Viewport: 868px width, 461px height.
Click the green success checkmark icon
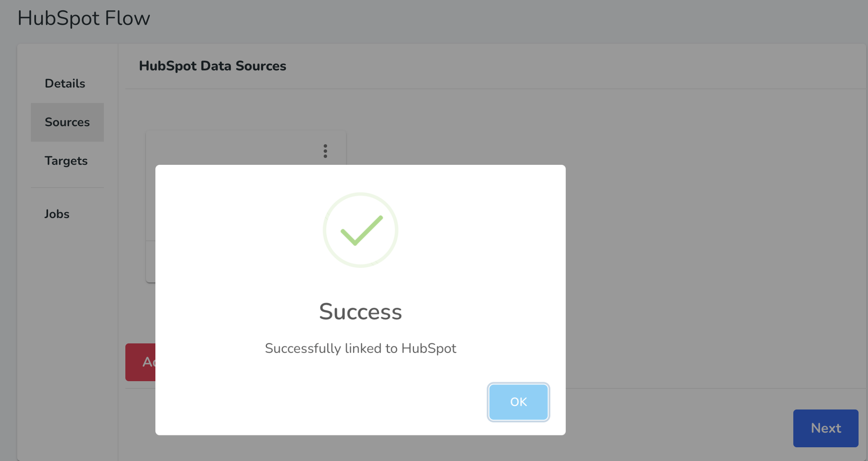361,230
